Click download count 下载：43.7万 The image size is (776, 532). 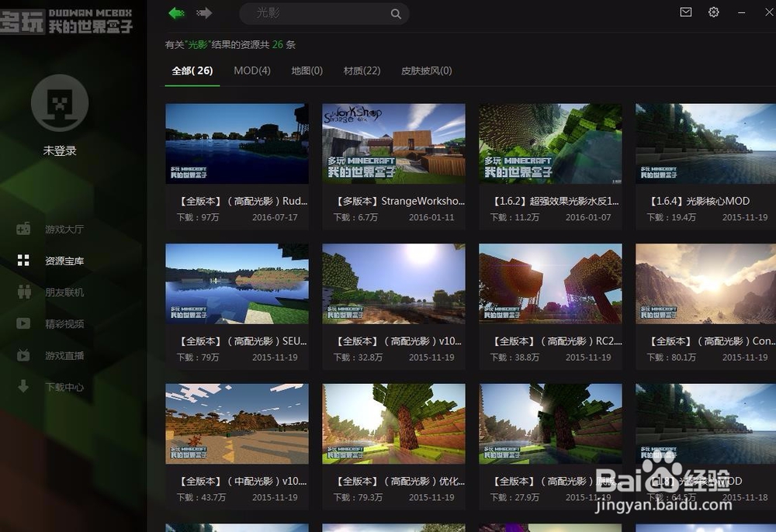tap(202, 497)
